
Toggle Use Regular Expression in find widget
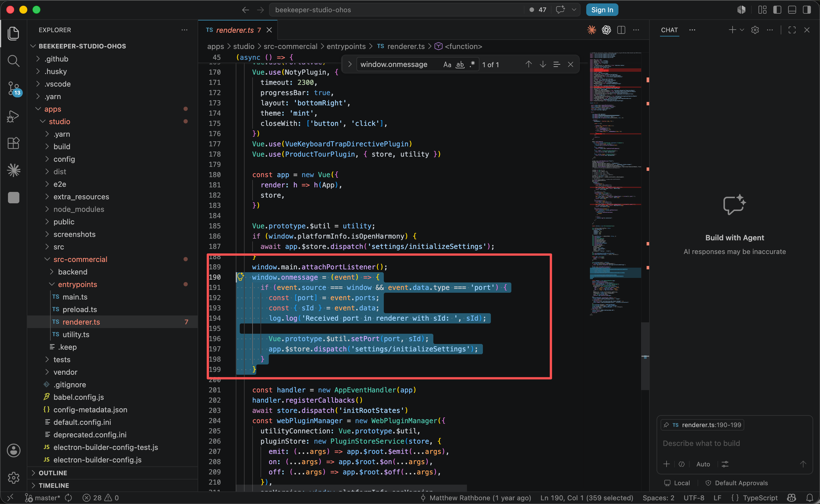tap(472, 64)
